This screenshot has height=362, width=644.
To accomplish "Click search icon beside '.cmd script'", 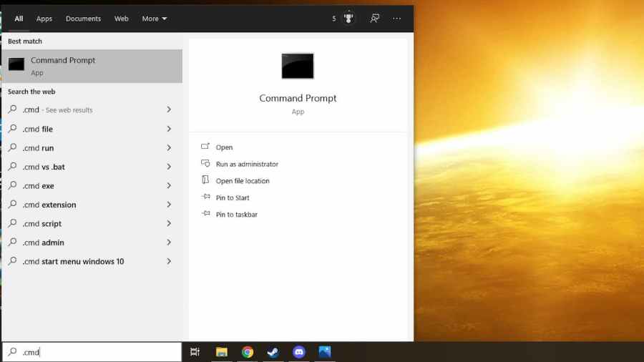I will (13, 223).
